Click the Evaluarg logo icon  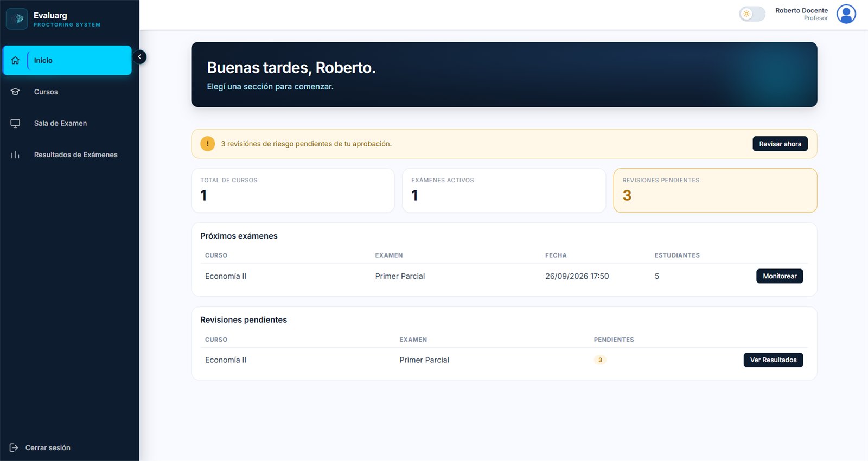click(17, 19)
